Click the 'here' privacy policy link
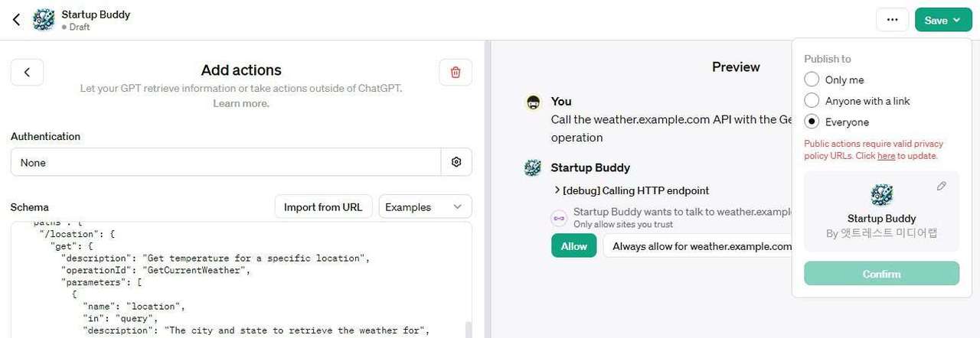Image resolution: width=980 pixels, height=338 pixels. coord(886,156)
